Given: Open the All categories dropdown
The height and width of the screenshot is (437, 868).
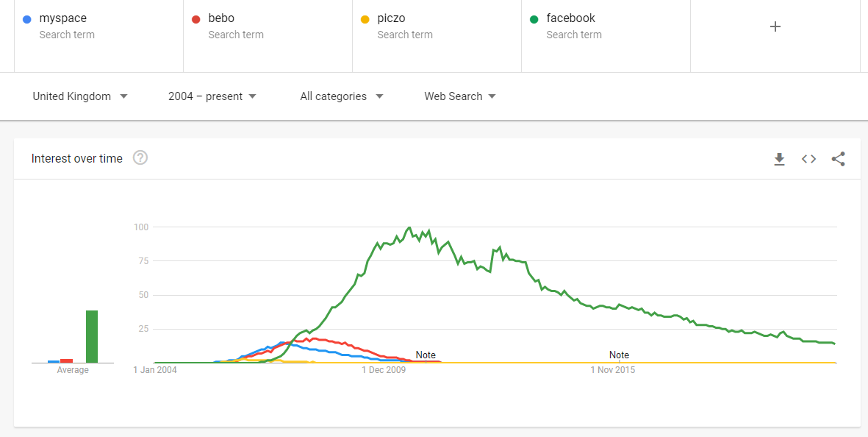Looking at the screenshot, I should [342, 96].
